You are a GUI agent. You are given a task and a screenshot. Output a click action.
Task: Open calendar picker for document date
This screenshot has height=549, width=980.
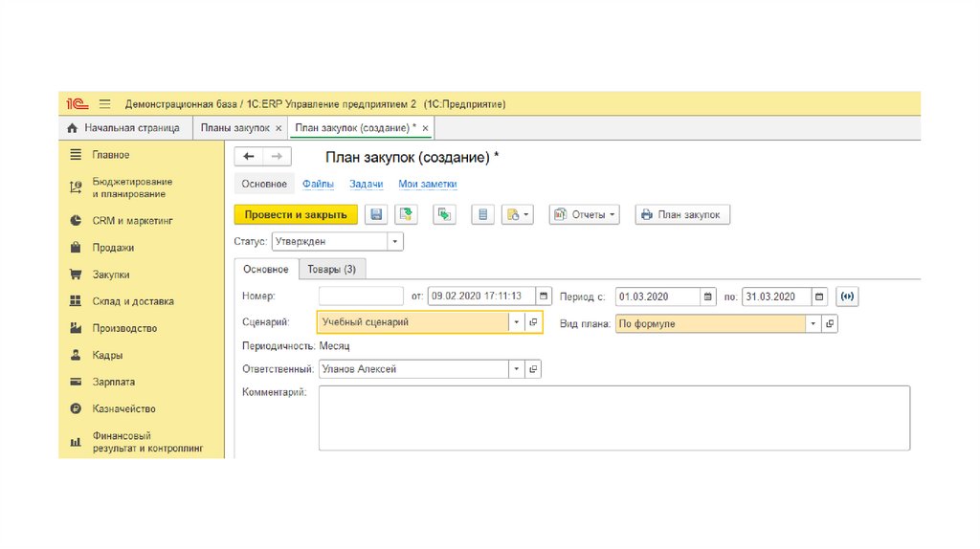click(544, 296)
